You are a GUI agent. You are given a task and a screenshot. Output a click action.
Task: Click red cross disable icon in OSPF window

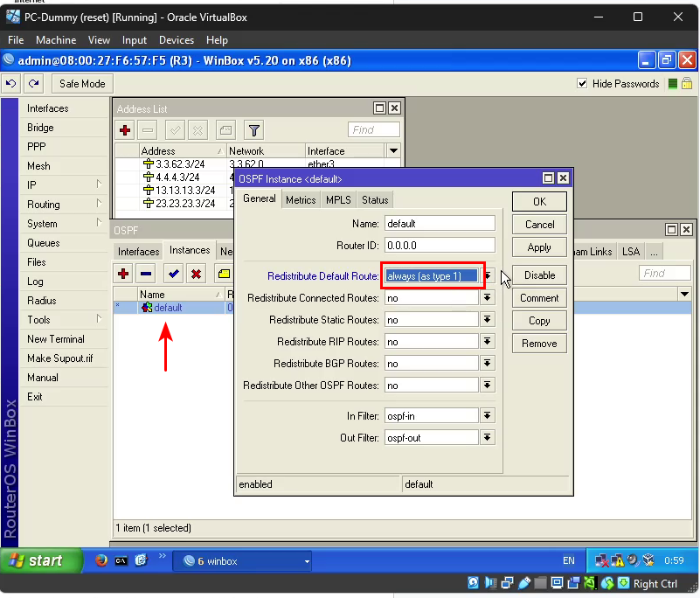pos(196,274)
